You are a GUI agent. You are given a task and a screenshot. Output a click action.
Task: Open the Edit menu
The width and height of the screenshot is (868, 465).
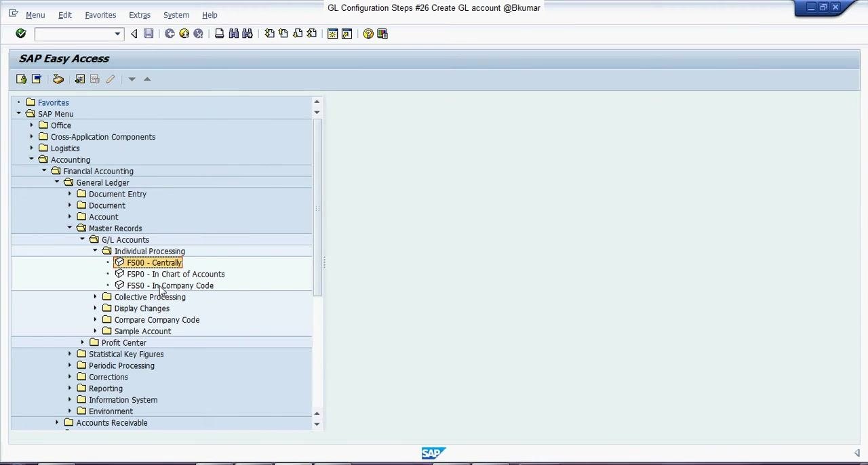click(x=64, y=15)
